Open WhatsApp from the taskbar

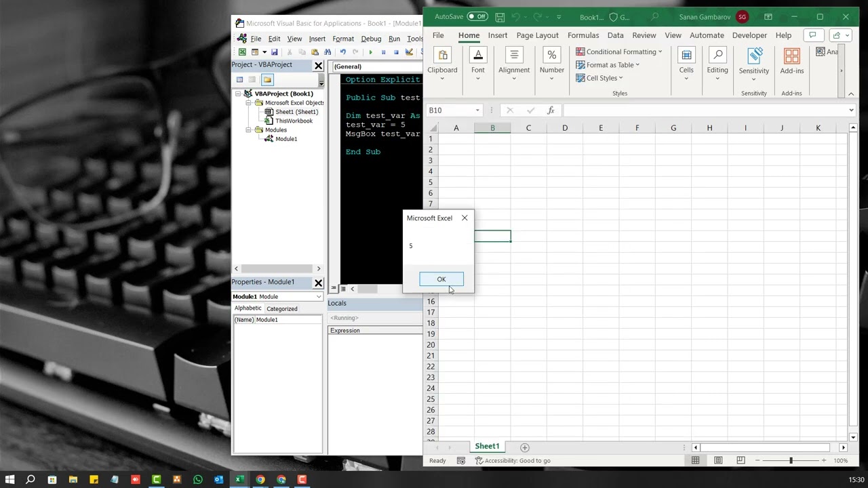click(198, 480)
